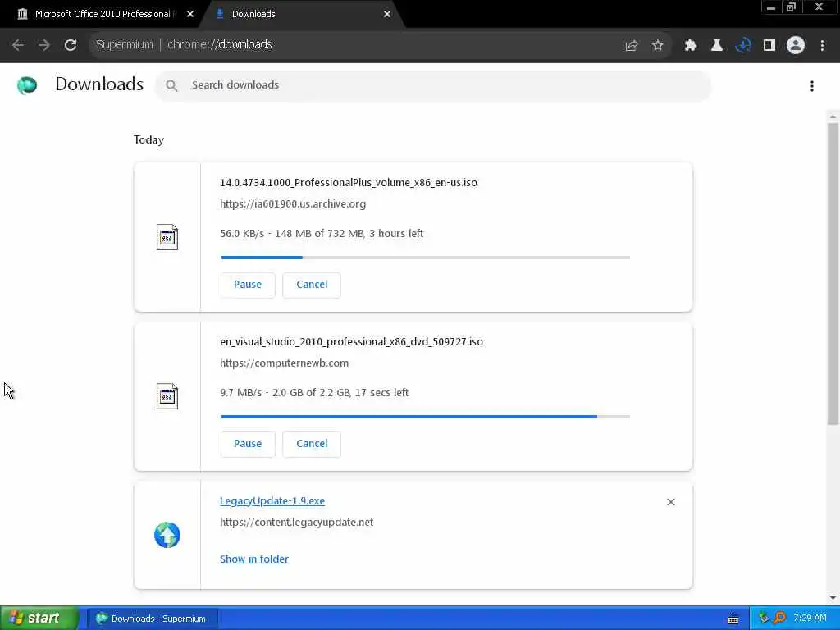This screenshot has width=840, height=630.
Task: Cancel the Visual Studio 2010 download
Action: click(312, 444)
